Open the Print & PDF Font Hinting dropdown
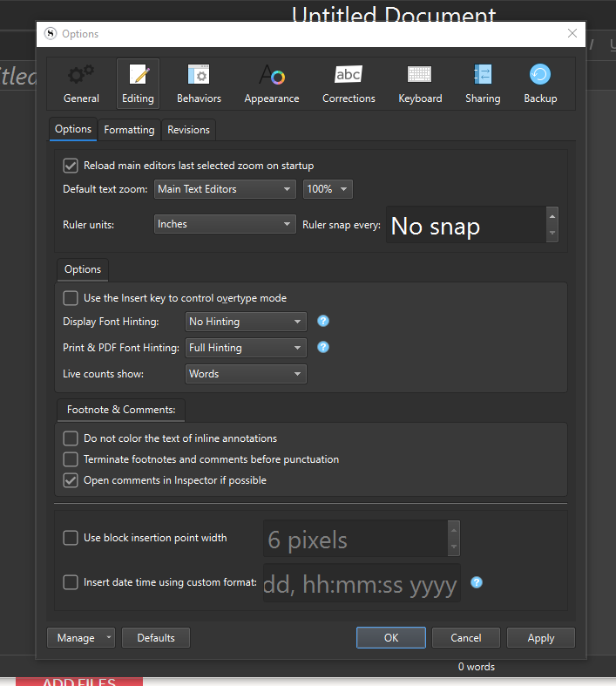The height and width of the screenshot is (686, 616). coord(246,348)
